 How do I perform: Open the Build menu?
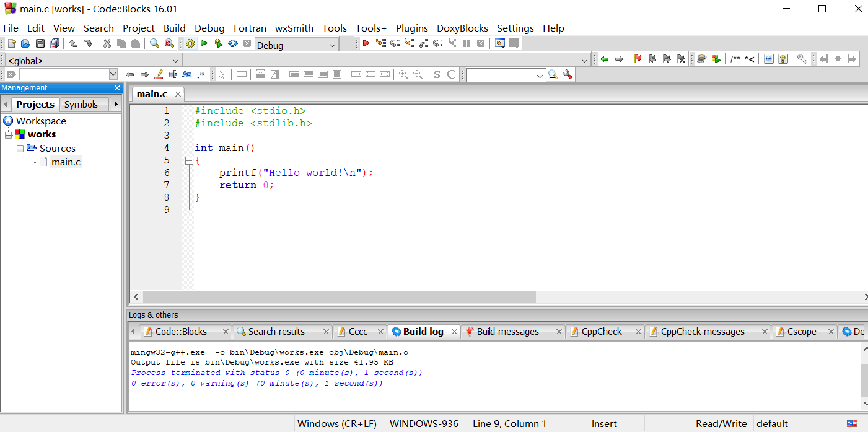point(174,28)
